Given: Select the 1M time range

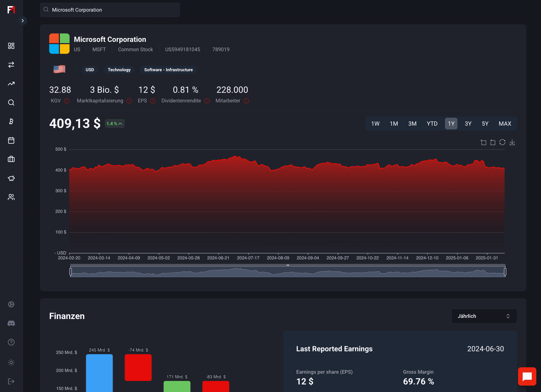Looking at the screenshot, I should (x=394, y=124).
